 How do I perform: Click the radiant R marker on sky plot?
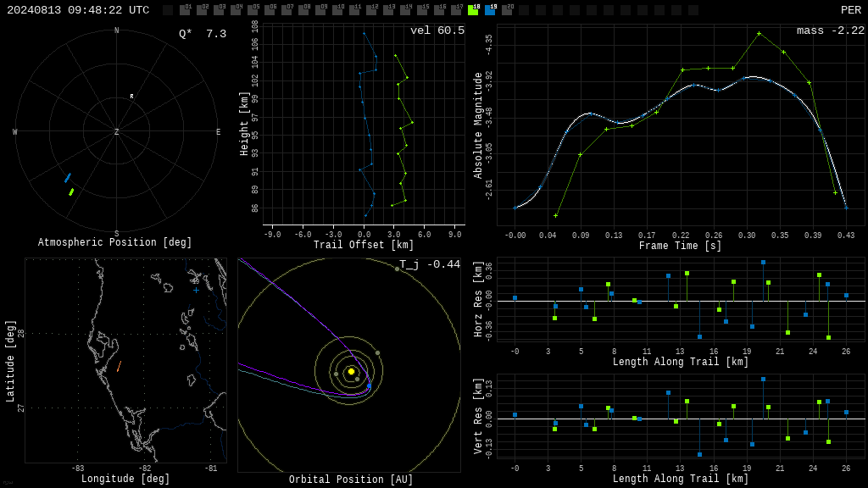[x=131, y=97]
